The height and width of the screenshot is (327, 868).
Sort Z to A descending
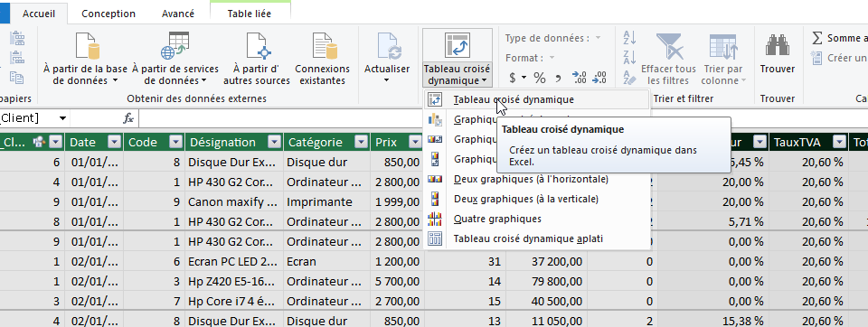(629, 58)
